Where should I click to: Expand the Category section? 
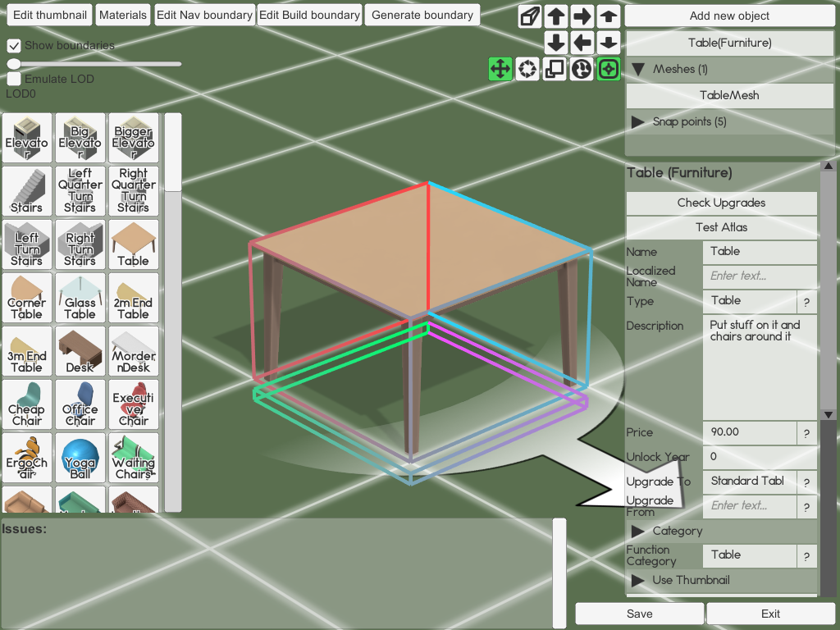click(637, 532)
